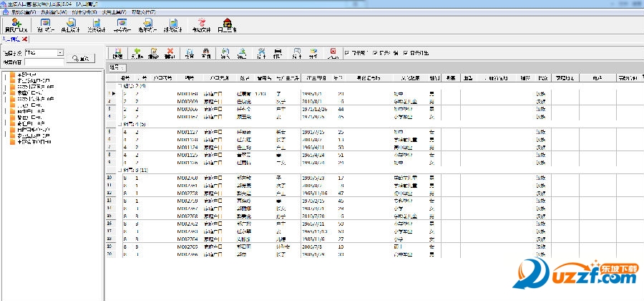
Task: Focus the search content input field
Action: click(x=44, y=62)
